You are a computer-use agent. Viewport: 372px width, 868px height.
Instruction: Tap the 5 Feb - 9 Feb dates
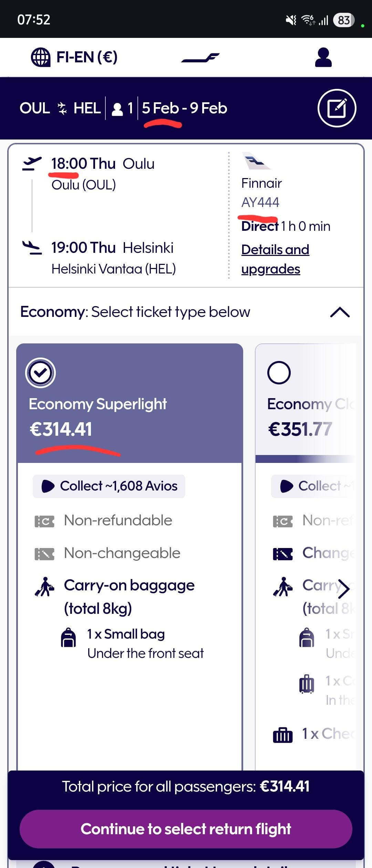click(185, 108)
